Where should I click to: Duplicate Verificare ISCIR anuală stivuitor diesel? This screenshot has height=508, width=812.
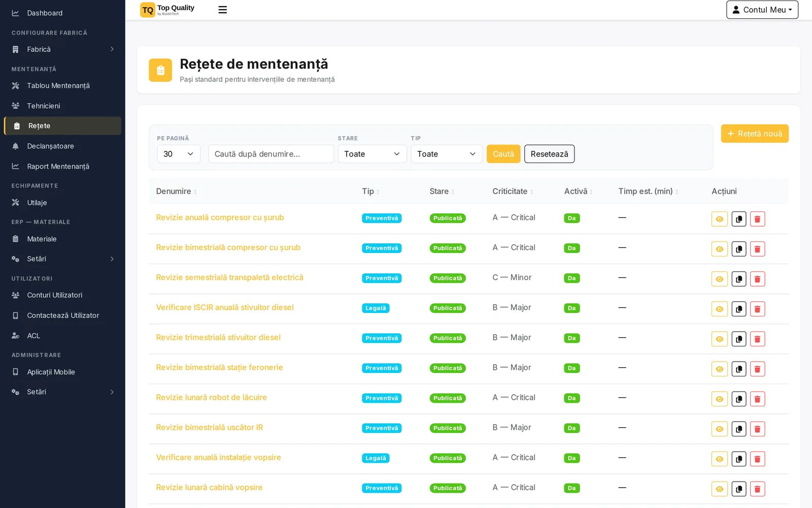(739, 309)
